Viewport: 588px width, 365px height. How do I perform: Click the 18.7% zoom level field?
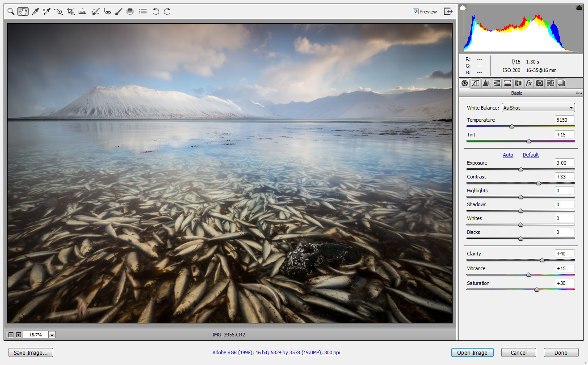click(x=35, y=335)
